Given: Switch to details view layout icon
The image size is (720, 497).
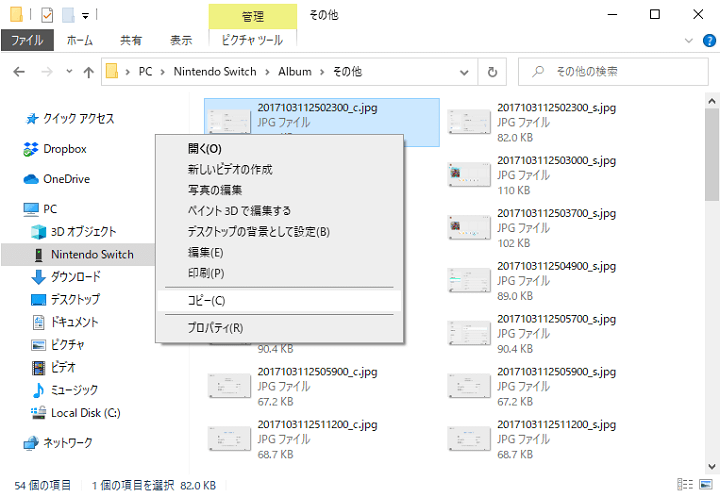Looking at the screenshot, I should [685, 484].
